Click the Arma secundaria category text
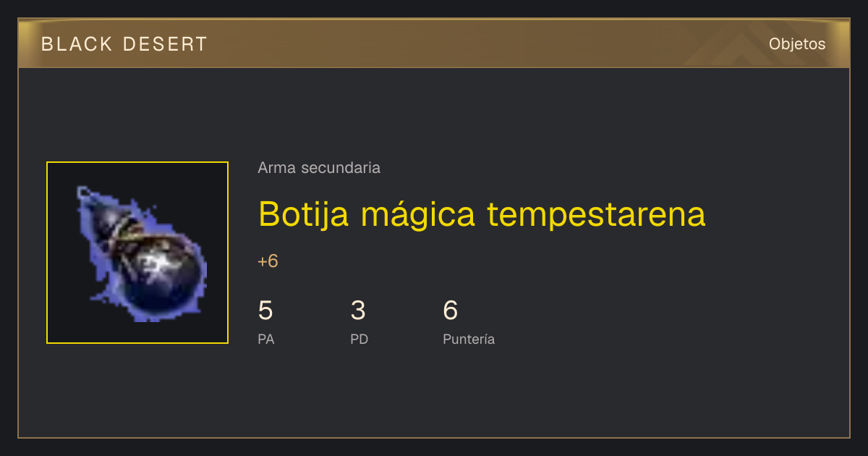Image resolution: width=868 pixels, height=456 pixels. (319, 168)
